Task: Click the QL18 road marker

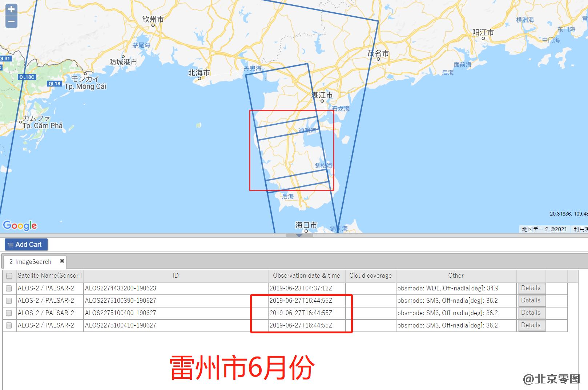Action: [55, 84]
